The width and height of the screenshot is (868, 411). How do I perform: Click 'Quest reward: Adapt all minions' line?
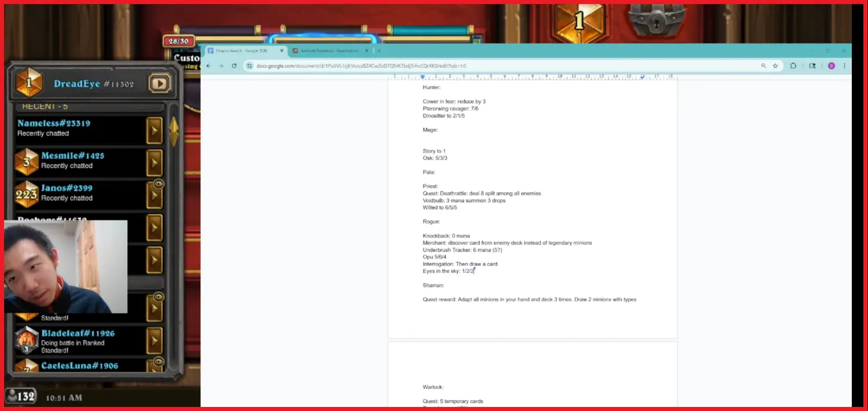(529, 299)
